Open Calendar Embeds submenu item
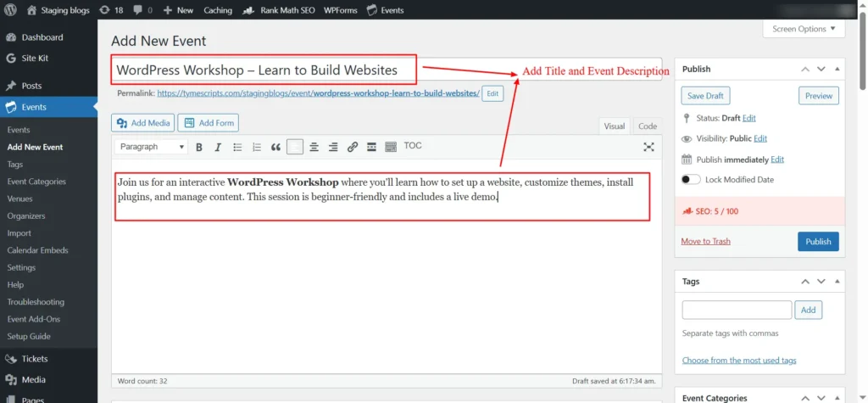Image resolution: width=868 pixels, height=403 pixels. pyautogui.click(x=37, y=250)
